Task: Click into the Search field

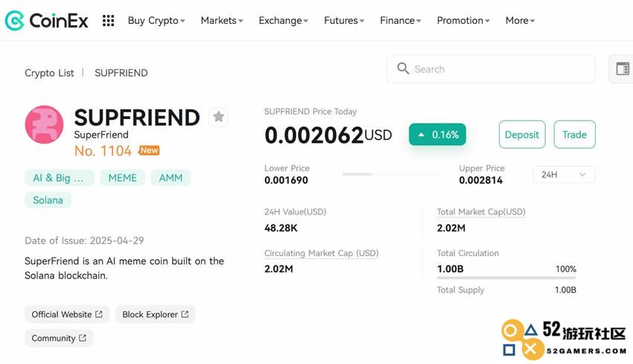Action: coord(491,69)
